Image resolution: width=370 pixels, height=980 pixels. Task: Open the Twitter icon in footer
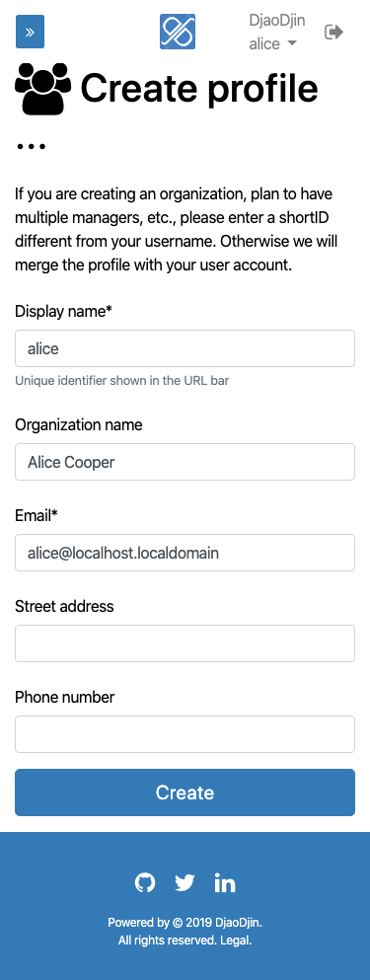coord(185,882)
